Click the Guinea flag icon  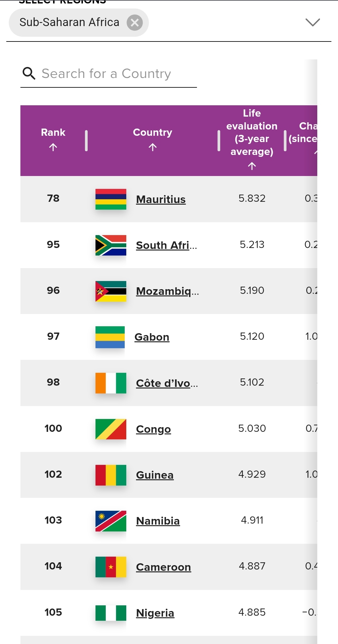111,475
